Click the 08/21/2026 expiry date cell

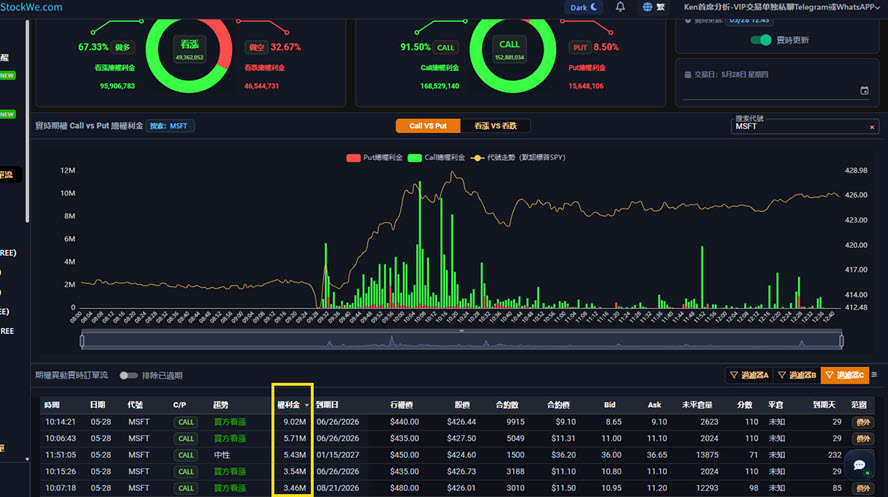[336, 487]
